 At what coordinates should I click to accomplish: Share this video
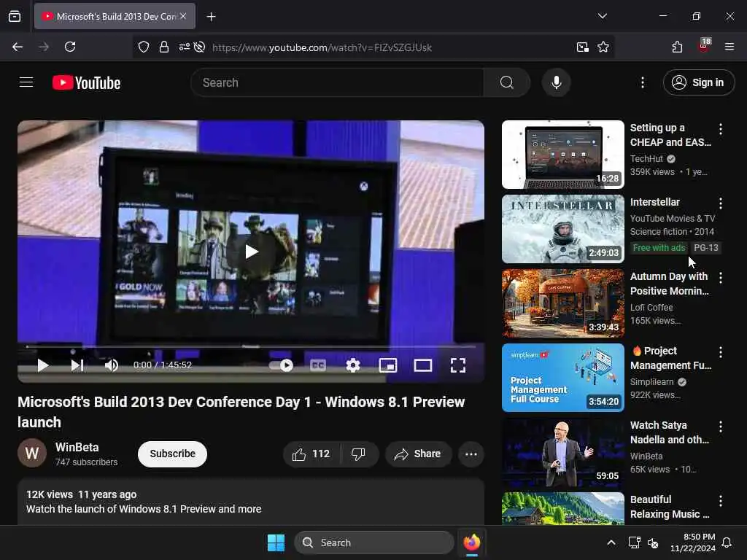418,454
